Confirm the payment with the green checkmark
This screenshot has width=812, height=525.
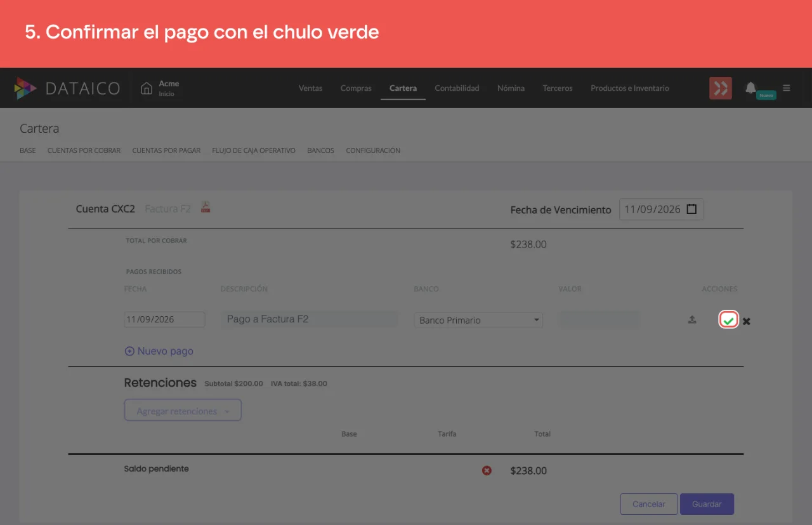coord(728,321)
